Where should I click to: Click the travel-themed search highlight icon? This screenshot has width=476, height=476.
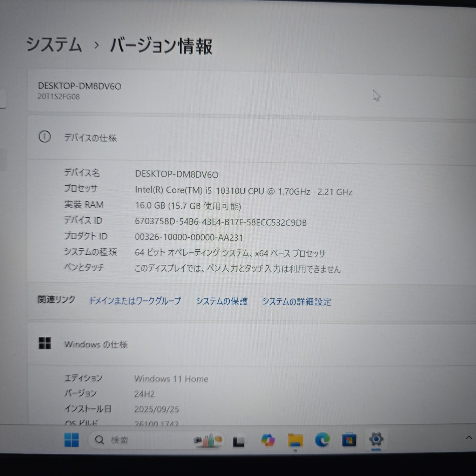click(208, 440)
